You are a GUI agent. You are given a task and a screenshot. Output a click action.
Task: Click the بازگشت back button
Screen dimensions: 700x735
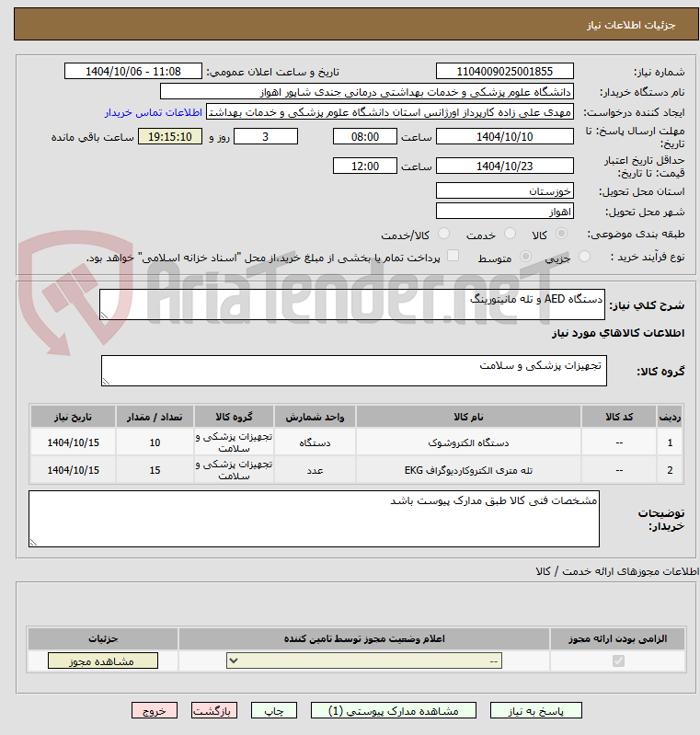click(x=213, y=711)
